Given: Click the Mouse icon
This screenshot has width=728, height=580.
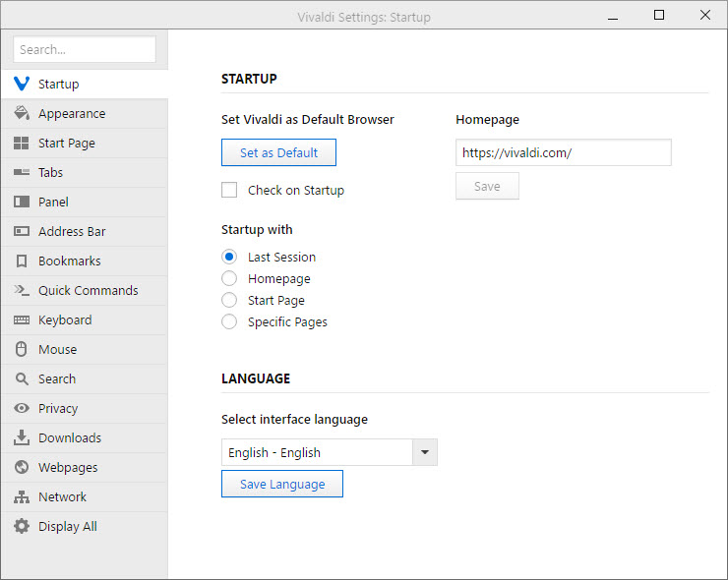Looking at the screenshot, I should (x=22, y=349).
